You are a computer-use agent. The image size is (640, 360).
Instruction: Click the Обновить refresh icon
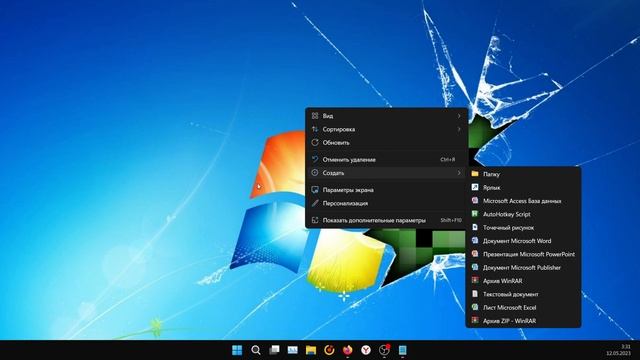[315, 143]
